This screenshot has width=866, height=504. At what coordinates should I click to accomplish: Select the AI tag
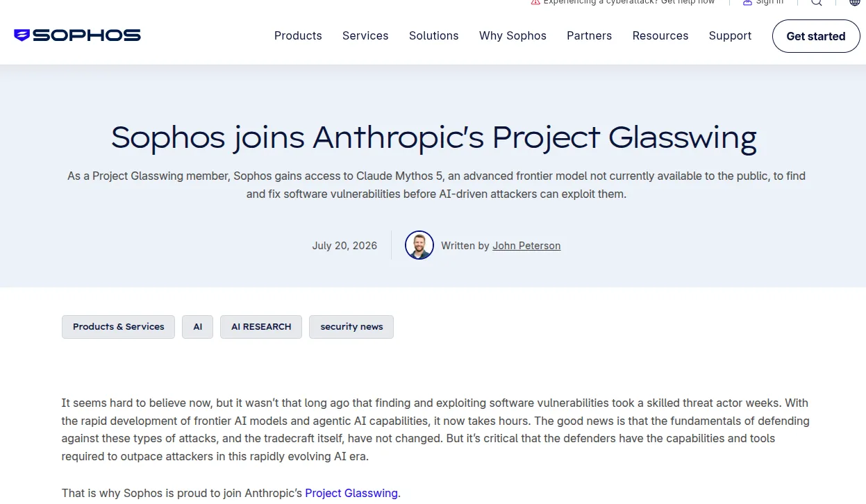click(198, 327)
